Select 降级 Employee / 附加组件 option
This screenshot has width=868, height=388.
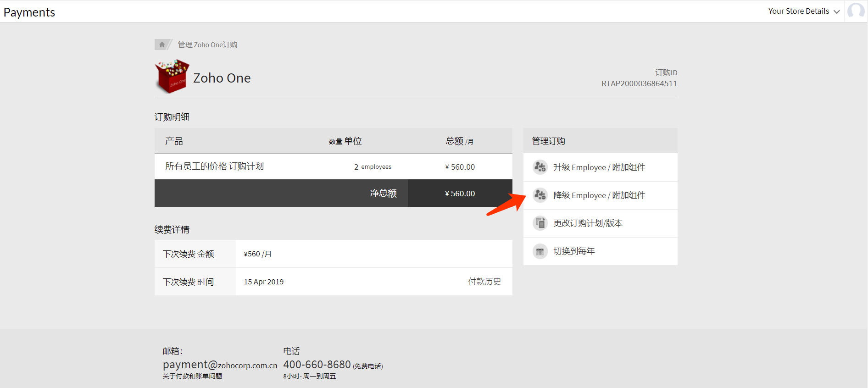coord(599,195)
